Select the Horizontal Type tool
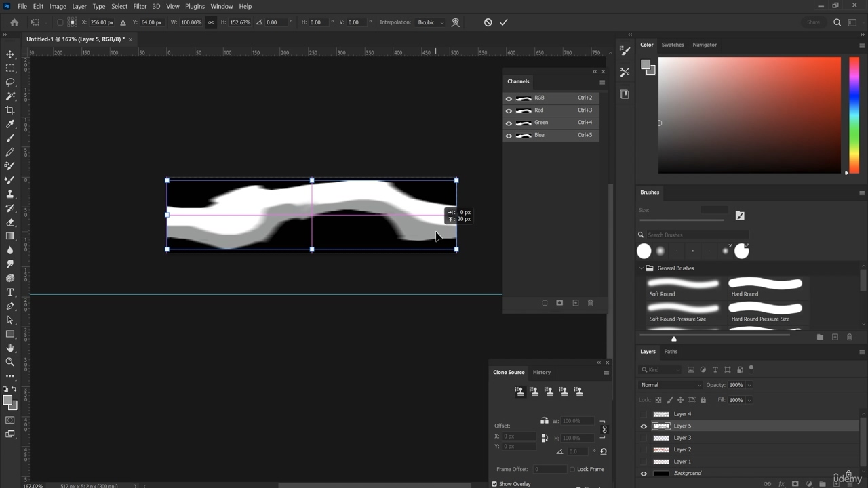868x488 pixels. (10, 292)
